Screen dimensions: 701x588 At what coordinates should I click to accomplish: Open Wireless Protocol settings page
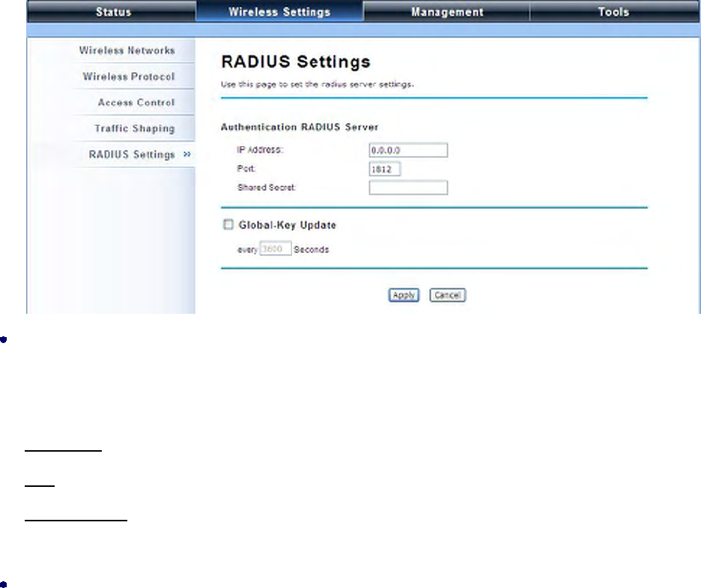pyautogui.click(x=129, y=76)
